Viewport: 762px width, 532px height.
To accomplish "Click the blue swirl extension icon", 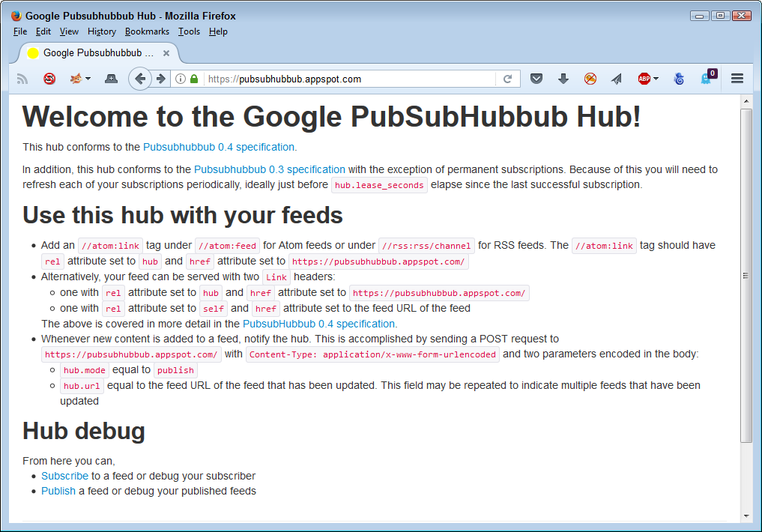I will click(679, 79).
